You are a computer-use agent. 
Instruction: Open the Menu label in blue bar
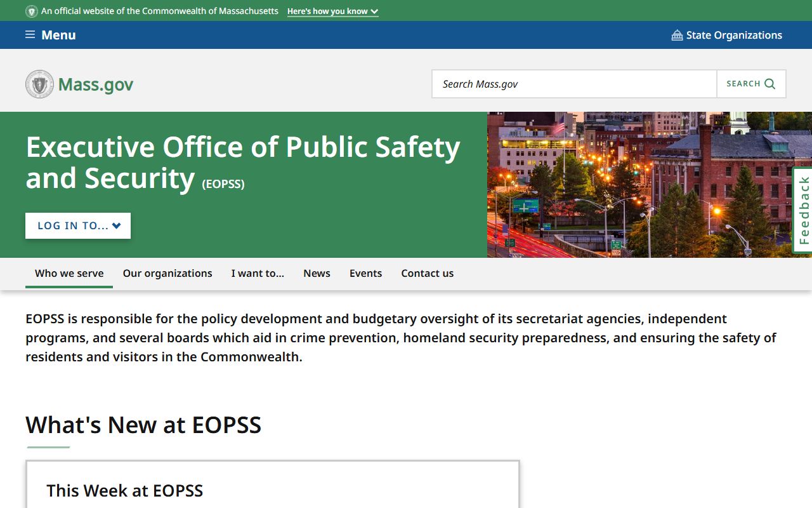point(58,35)
